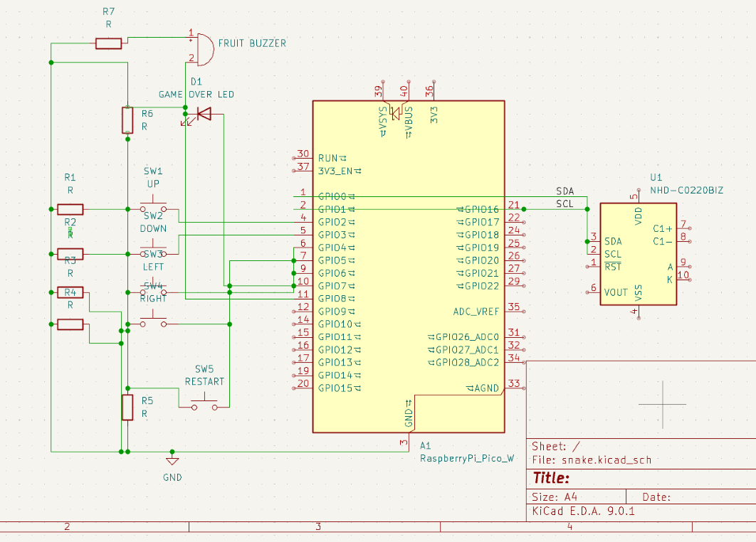
Task: Click the DOWN switch label
Action: pos(153,229)
